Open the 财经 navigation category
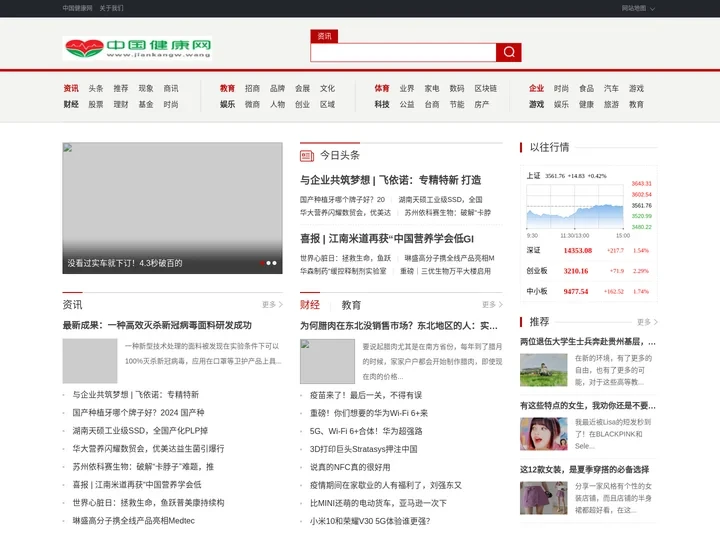 71,104
